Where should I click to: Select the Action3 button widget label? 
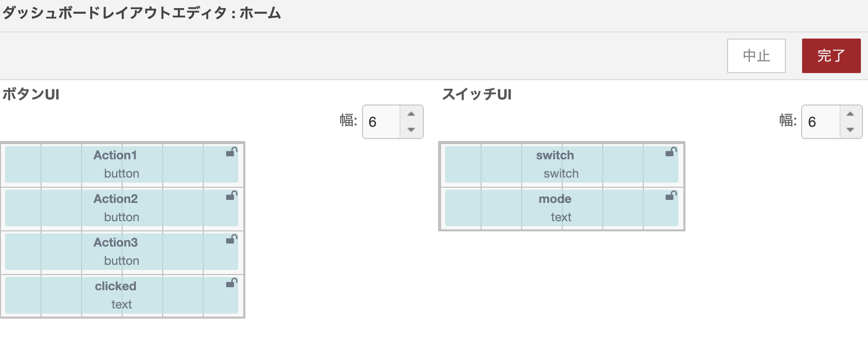tap(115, 243)
